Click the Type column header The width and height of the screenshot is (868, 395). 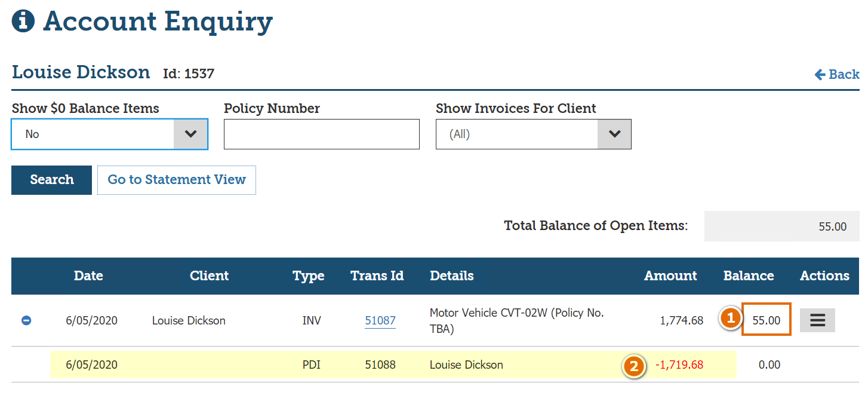pyautogui.click(x=309, y=276)
